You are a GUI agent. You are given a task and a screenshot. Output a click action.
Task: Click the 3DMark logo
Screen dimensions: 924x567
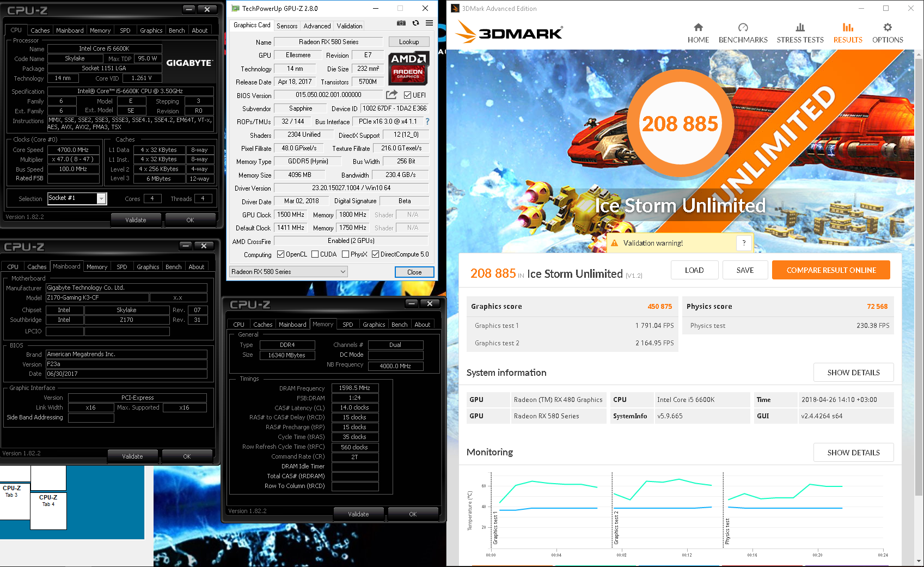coord(510,32)
